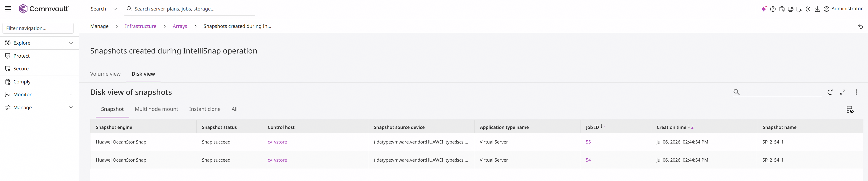The width and height of the screenshot is (868, 181).
Task: Open job ID 55 link
Action: pos(588,142)
